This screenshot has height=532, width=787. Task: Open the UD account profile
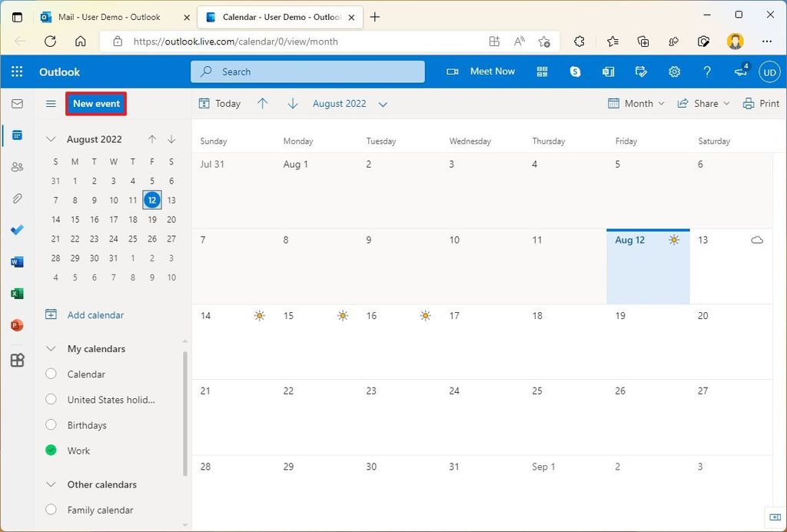tap(769, 72)
